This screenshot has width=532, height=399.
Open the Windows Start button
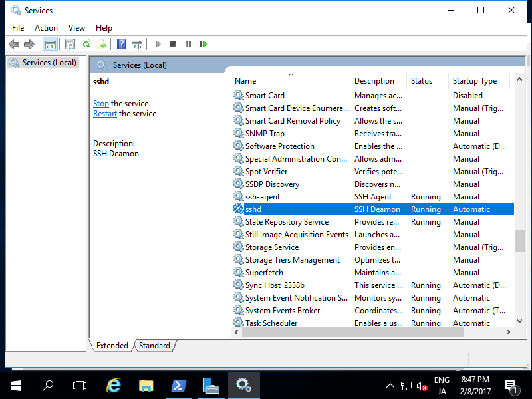pos(16,386)
